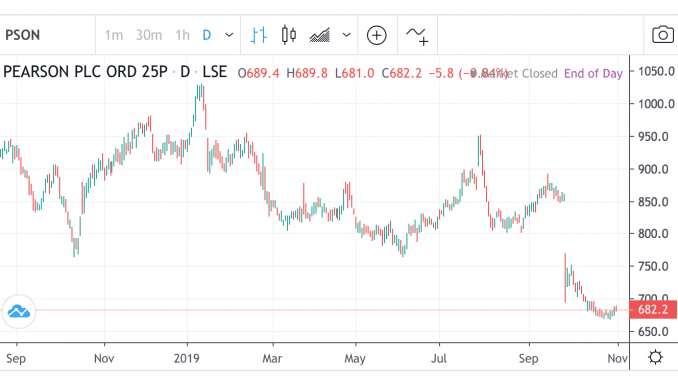Screen dimensions: 678x381
Task: Click the 1050.0 price axis label
Action: point(656,71)
